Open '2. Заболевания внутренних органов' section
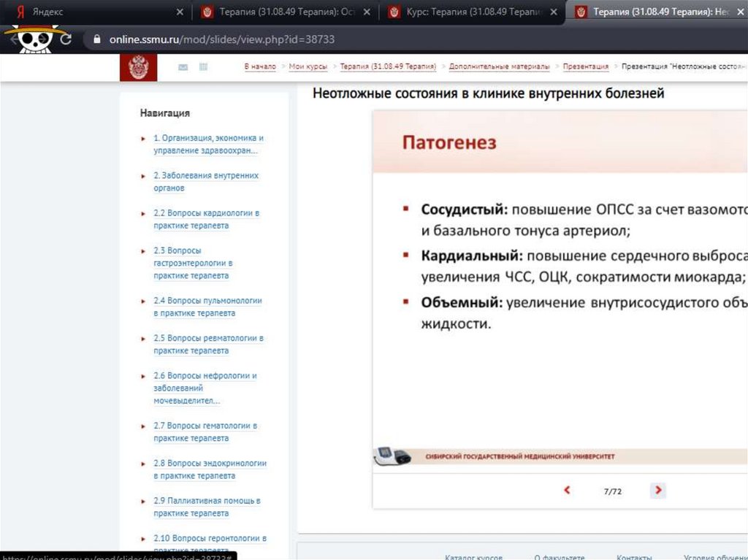Screen dimensions: 748x560 [x=205, y=182]
